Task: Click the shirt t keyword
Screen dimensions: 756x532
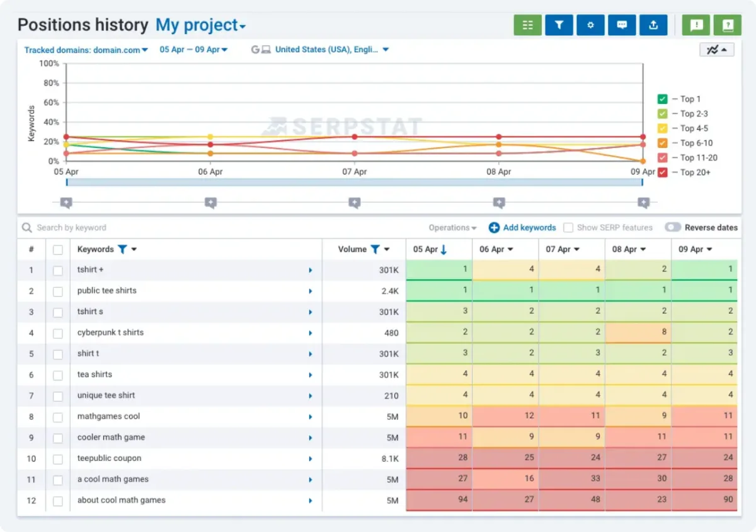Action: (88, 354)
